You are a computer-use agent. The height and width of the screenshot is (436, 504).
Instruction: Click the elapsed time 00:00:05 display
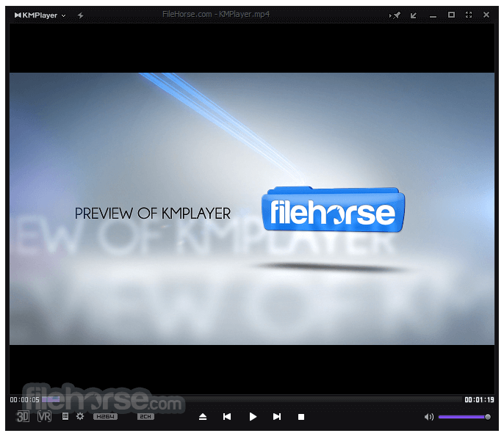tap(24, 399)
